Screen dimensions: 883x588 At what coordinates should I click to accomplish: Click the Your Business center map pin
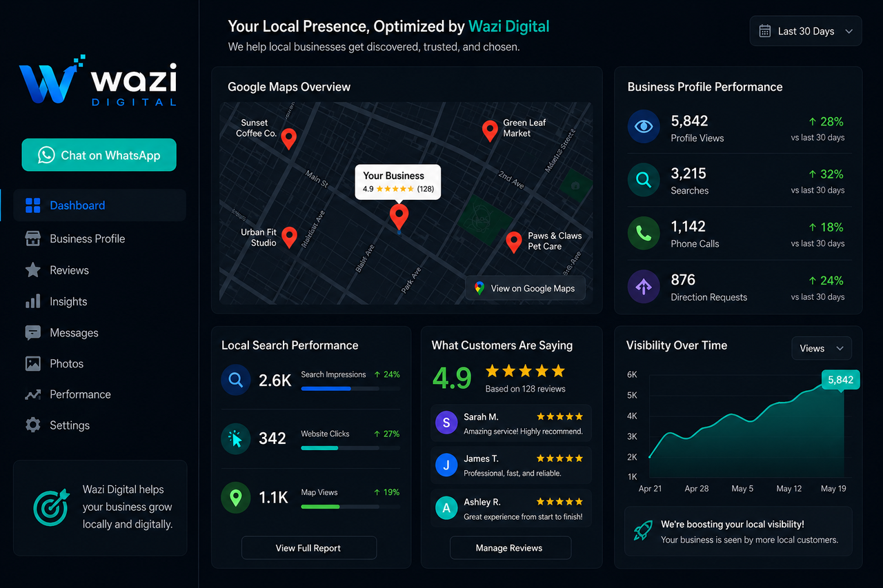coord(399,216)
